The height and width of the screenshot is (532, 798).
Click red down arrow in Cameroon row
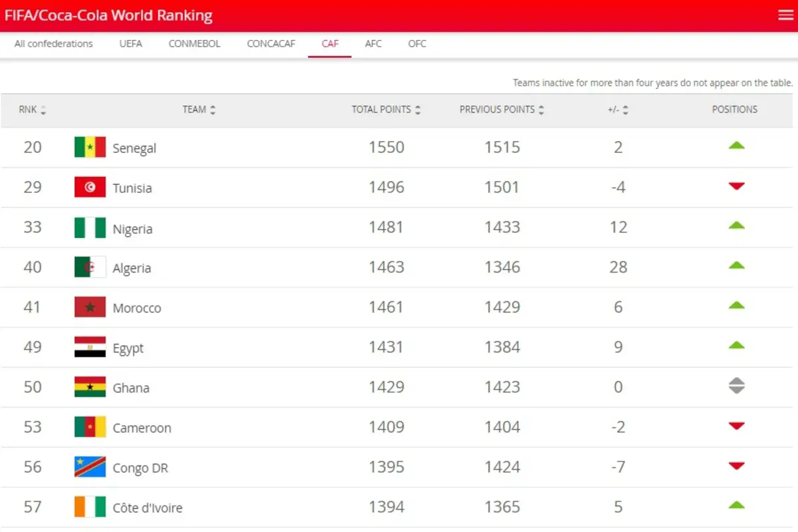click(736, 426)
